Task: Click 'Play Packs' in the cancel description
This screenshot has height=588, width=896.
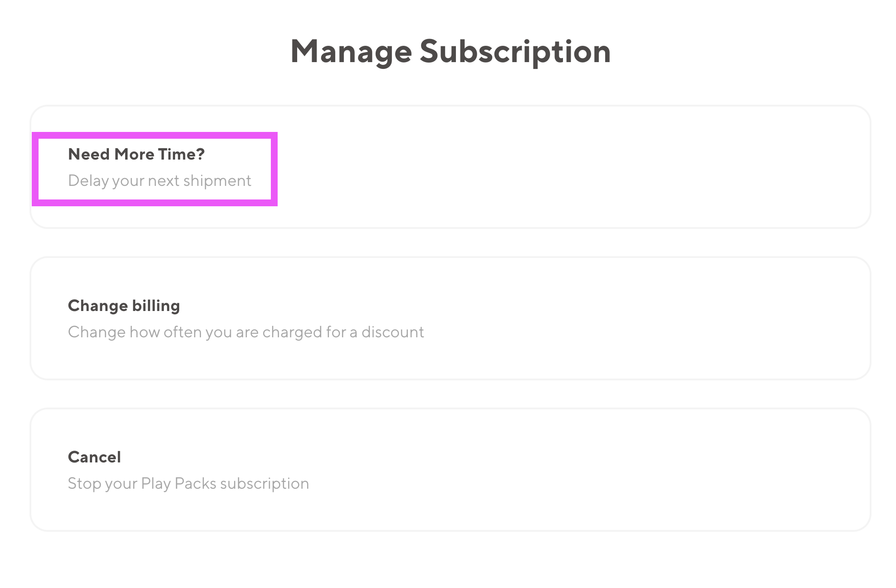Action: [x=179, y=484]
